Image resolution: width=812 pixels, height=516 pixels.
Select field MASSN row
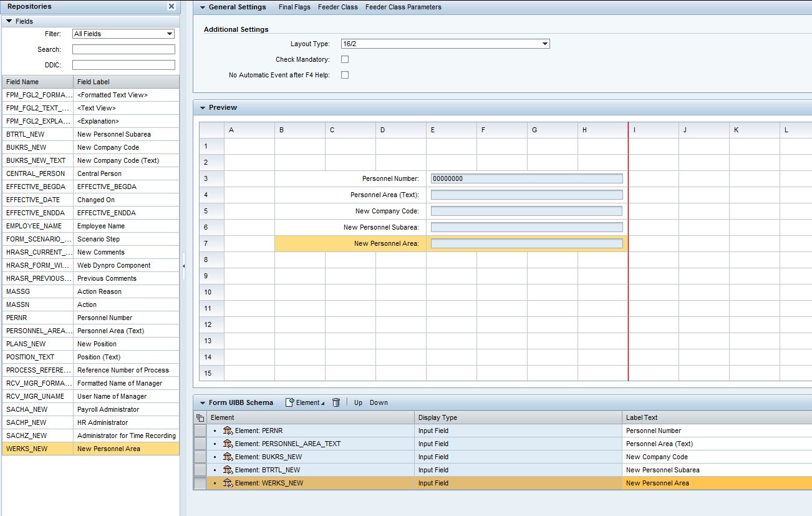(90, 304)
